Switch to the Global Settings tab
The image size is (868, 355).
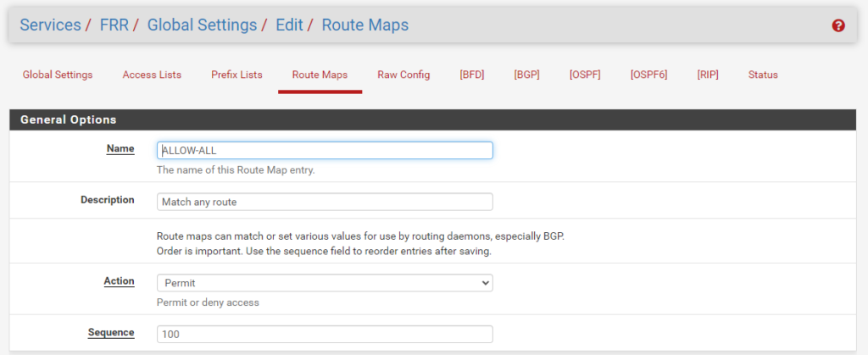click(58, 75)
